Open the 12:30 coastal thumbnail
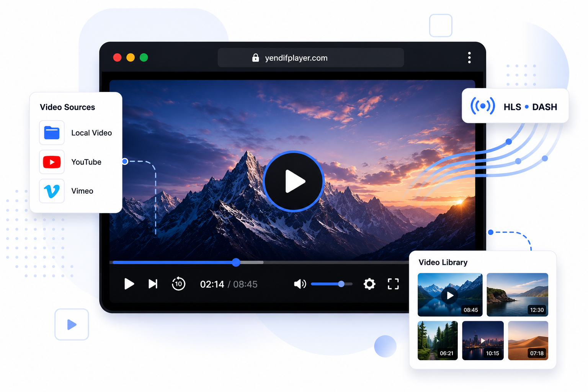The width and height of the screenshot is (588, 392). (x=517, y=294)
